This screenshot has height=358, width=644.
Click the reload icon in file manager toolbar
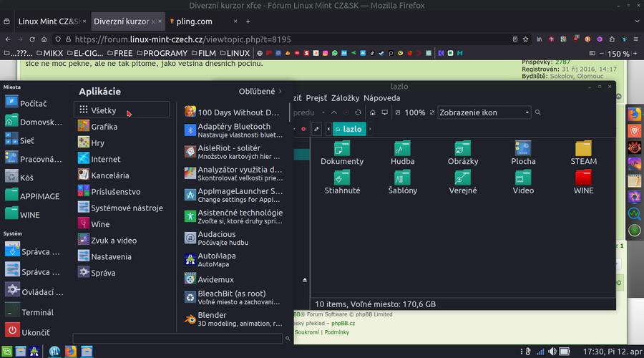358,112
